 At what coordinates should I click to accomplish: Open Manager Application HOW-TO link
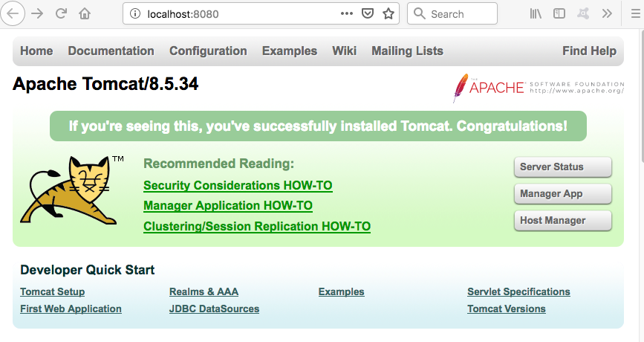228,205
